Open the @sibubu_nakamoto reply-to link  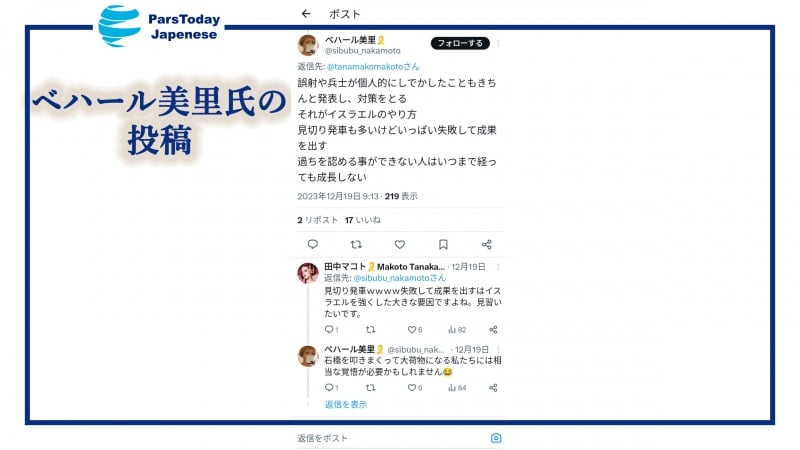click(399, 278)
